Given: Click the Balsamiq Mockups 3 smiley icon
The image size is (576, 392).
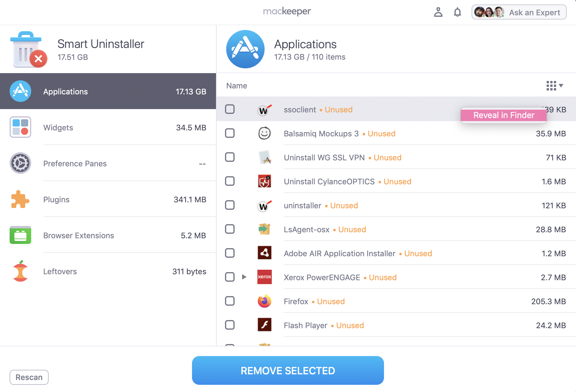Looking at the screenshot, I should click(x=264, y=133).
